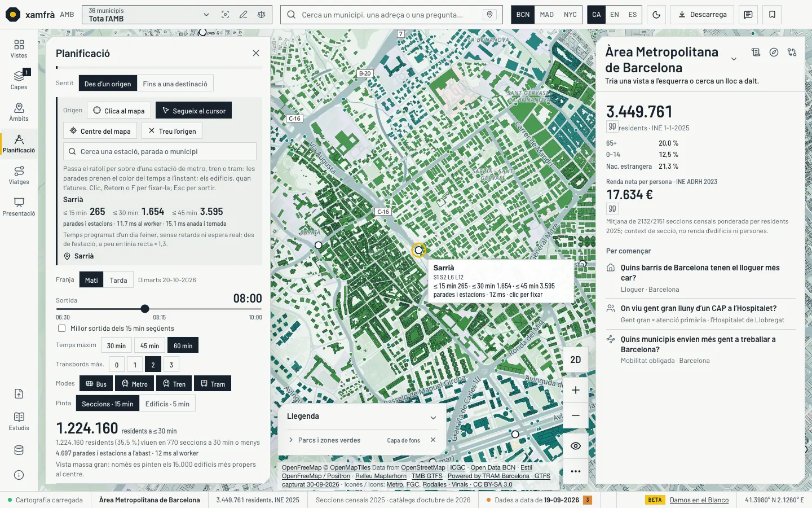Click the compass icon in right panel
The image size is (812, 508).
774,52
